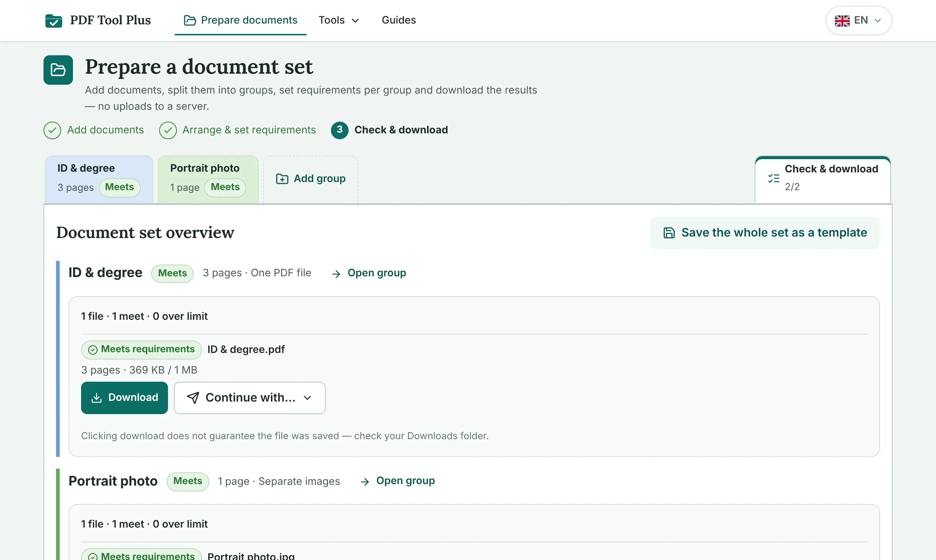
Task: Click the Portrait photo.jpg file name
Action: click(251, 556)
